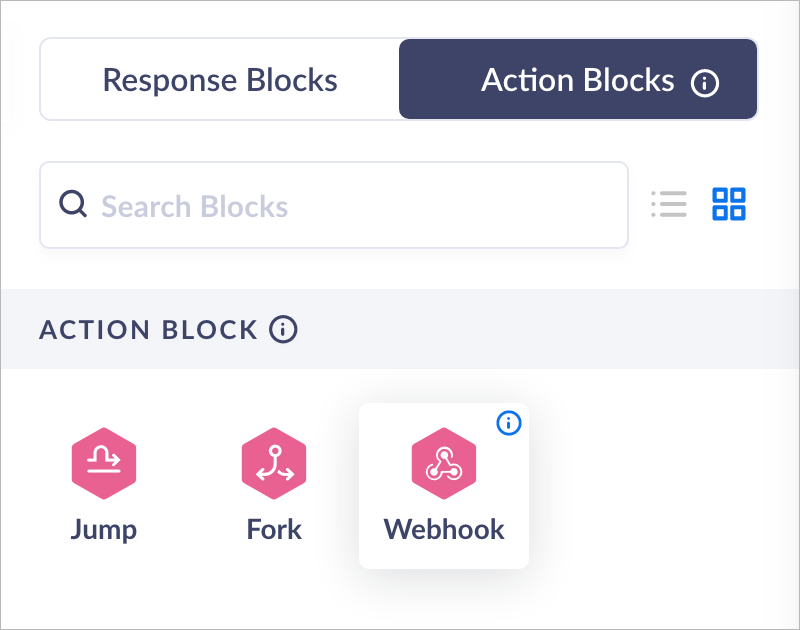Open info icon beside ACTION BLOCK heading
Viewport: 800px width, 630px height.
[284, 329]
